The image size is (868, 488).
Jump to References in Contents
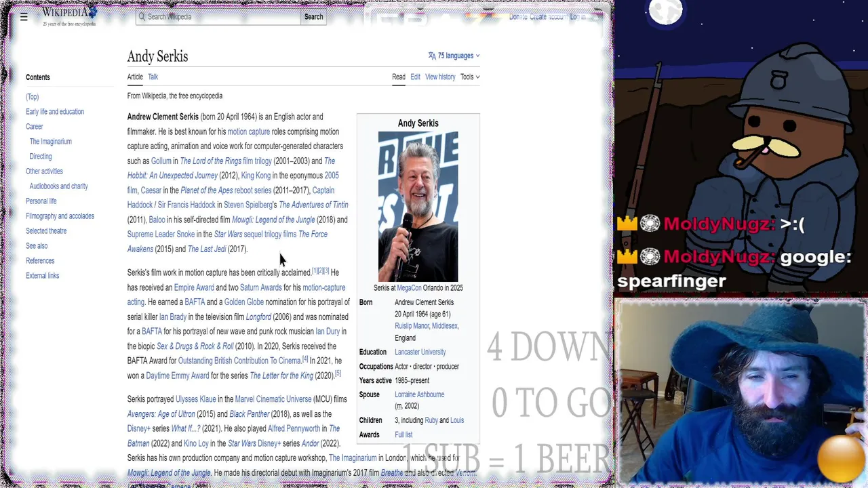[40, 261]
